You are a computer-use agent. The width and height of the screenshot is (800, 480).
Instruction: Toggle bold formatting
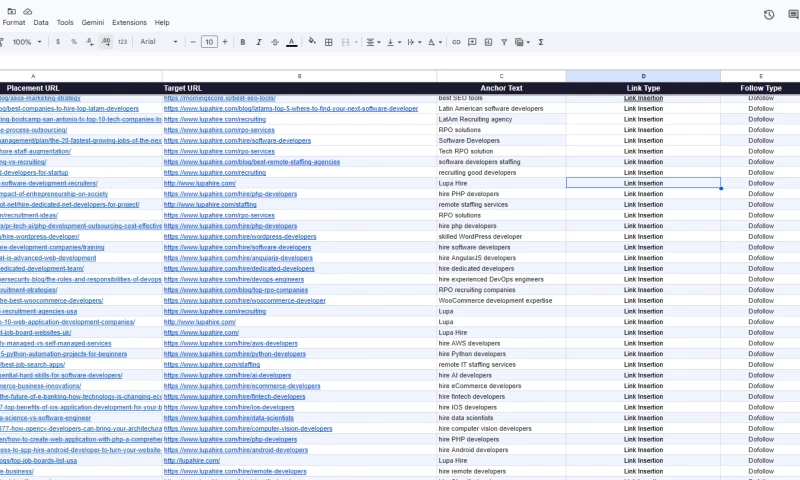(243, 42)
